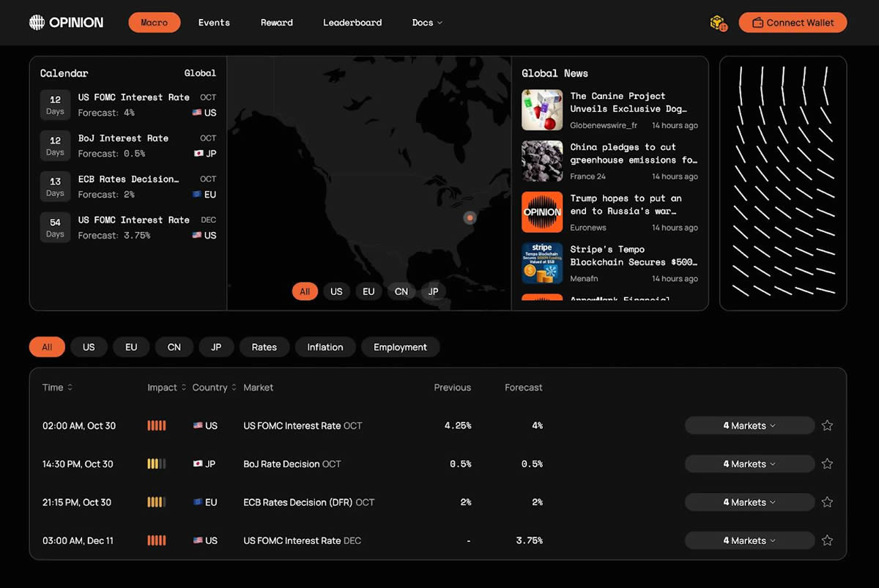Favorite the BoJ Rate Decision row
This screenshot has height=588, width=879.
pos(827,464)
